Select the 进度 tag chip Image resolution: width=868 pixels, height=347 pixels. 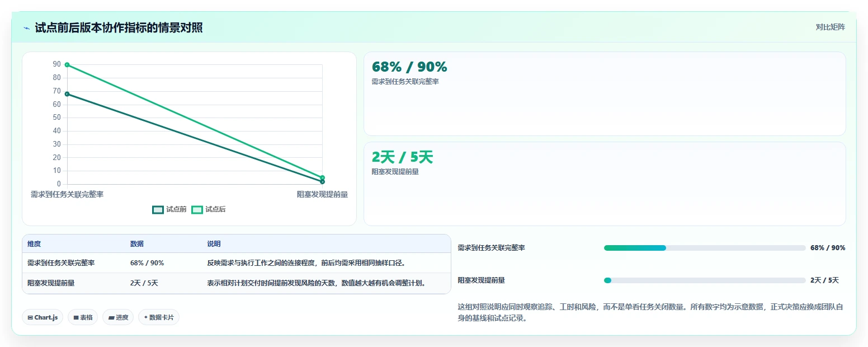click(x=118, y=317)
